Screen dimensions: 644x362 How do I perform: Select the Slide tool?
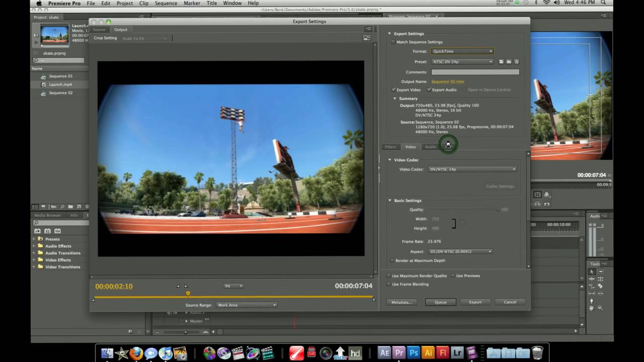(600, 293)
